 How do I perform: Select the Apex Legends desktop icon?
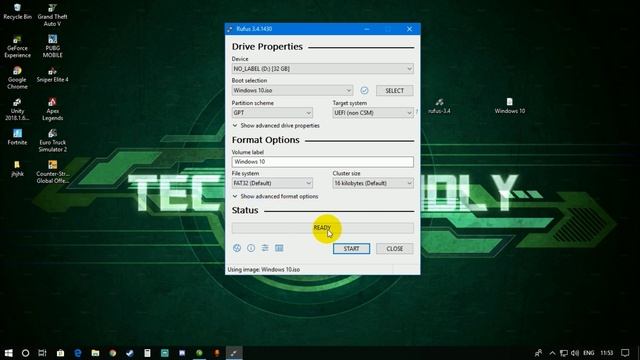52,110
